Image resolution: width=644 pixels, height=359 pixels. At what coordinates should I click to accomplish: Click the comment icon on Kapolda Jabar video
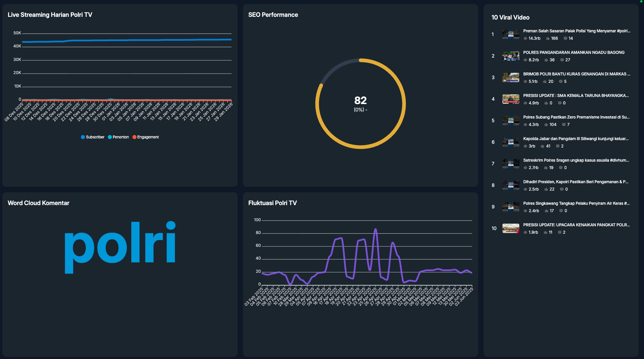[558, 146]
